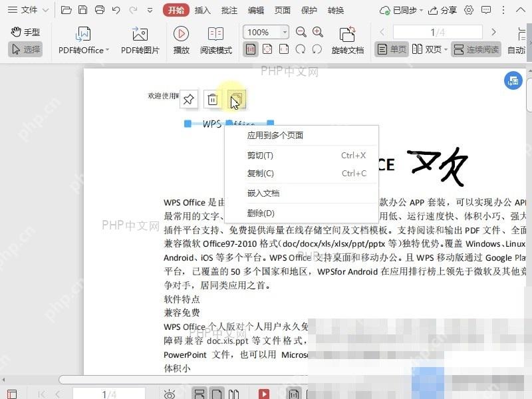Select the 手型 hand tool

(25, 32)
